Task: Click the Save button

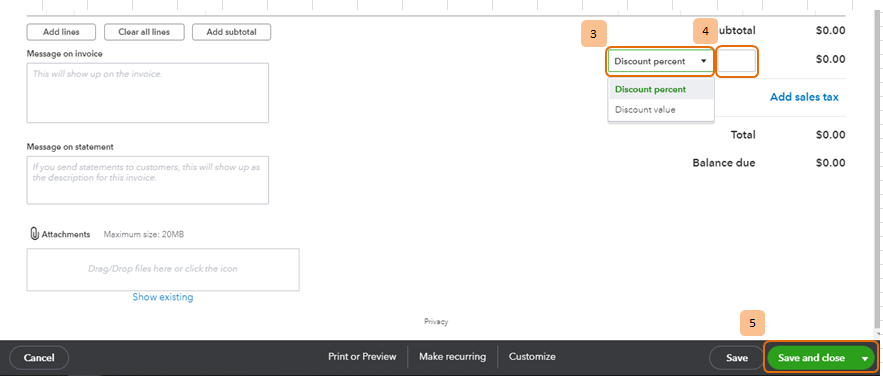Action: pos(737,358)
